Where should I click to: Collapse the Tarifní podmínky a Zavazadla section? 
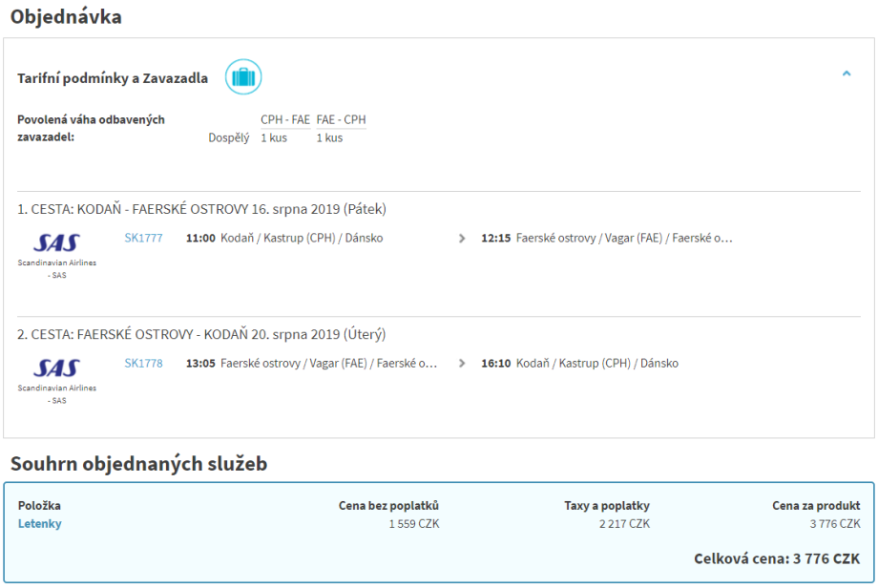tap(846, 73)
